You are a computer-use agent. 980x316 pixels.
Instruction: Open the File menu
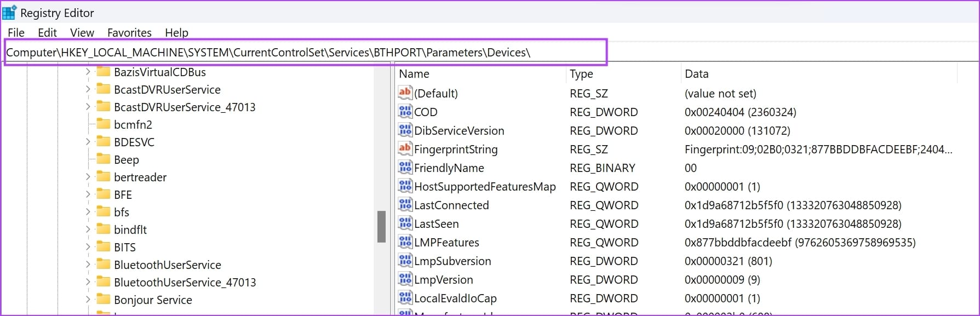pyautogui.click(x=16, y=33)
